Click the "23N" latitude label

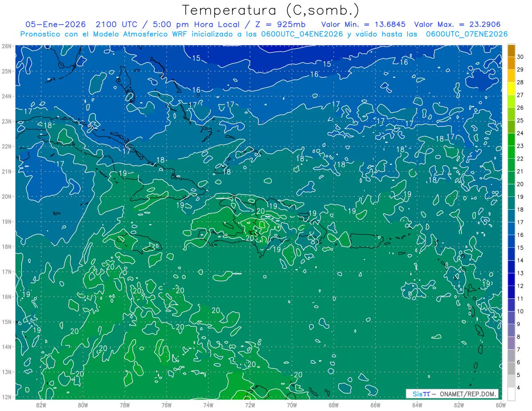(7, 121)
